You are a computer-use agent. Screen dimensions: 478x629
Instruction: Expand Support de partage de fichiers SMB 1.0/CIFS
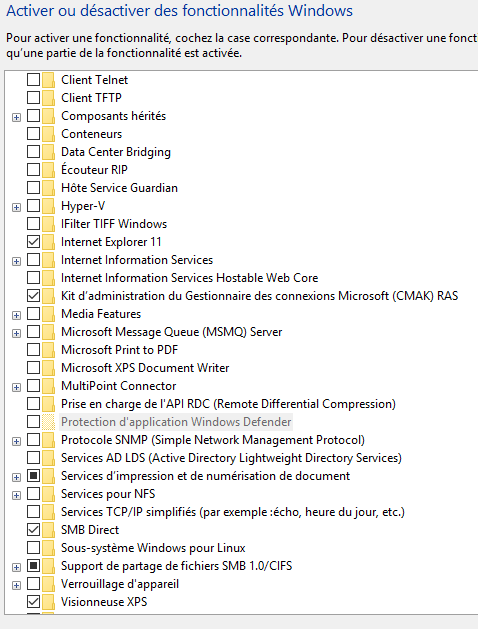16,567
